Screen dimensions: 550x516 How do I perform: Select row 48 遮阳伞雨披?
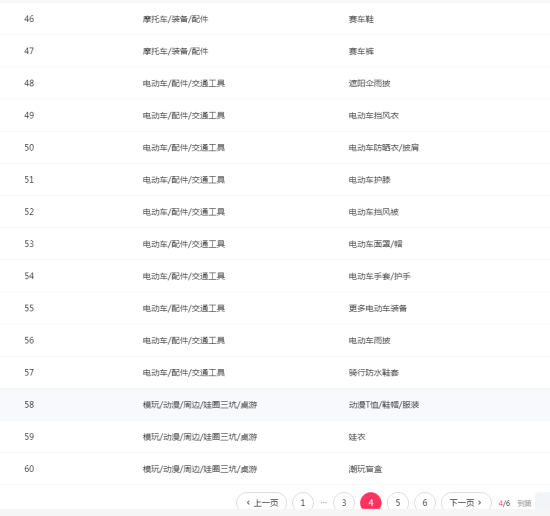[275, 83]
